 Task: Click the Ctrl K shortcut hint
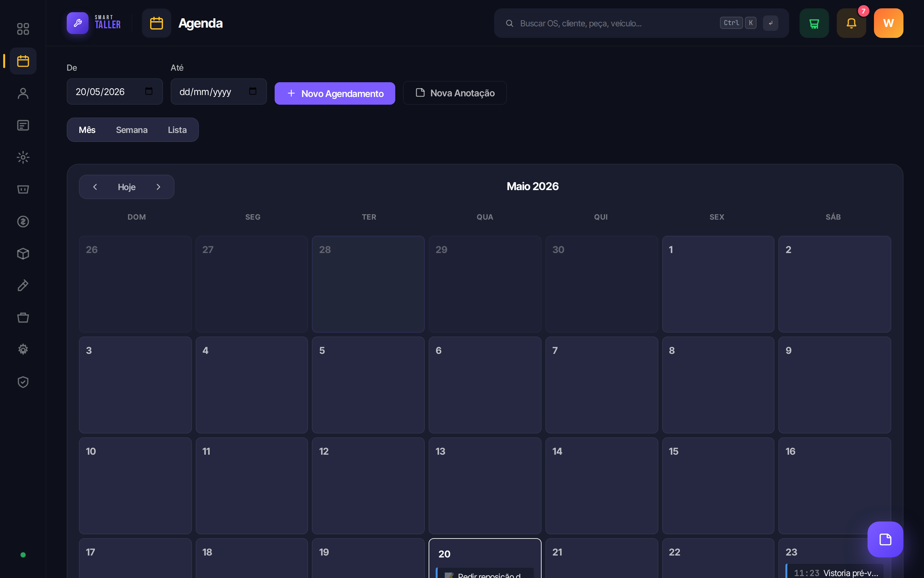coord(738,23)
